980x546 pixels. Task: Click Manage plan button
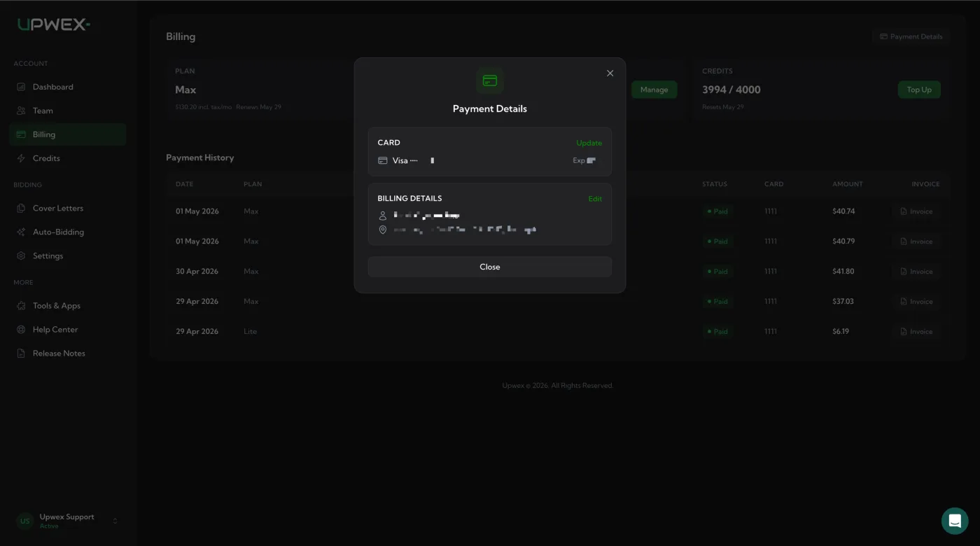click(x=654, y=90)
